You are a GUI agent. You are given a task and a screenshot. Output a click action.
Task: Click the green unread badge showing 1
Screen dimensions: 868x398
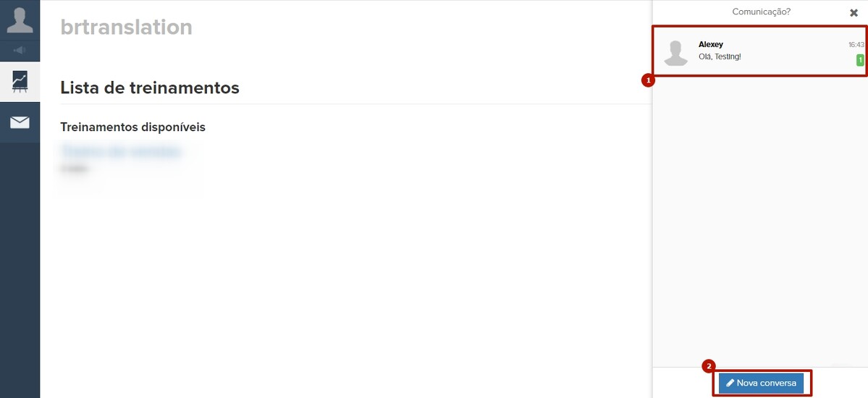click(860, 60)
